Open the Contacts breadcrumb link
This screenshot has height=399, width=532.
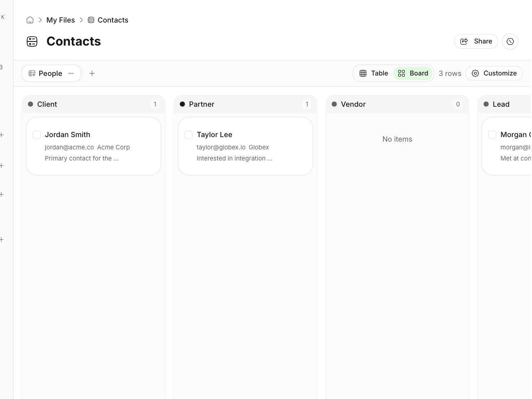(x=113, y=20)
